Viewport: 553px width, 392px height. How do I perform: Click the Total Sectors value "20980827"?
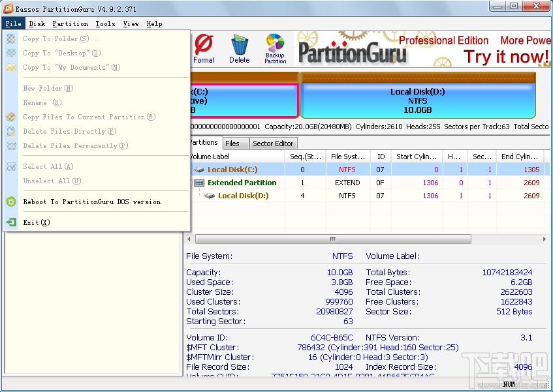pos(334,312)
